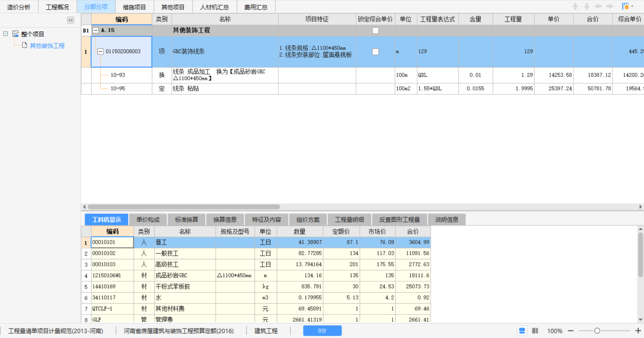
Task: Switch to 标准换算 bottom tab
Action: [187, 220]
